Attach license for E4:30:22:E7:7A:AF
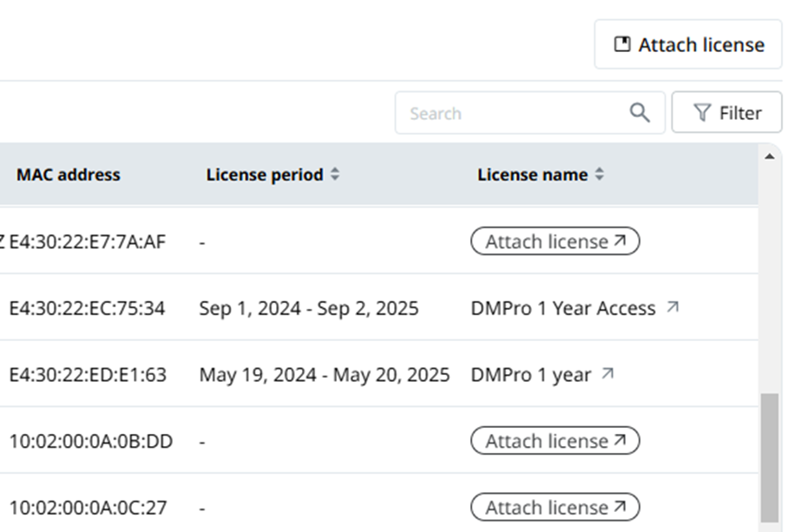807x532 pixels. pos(555,241)
